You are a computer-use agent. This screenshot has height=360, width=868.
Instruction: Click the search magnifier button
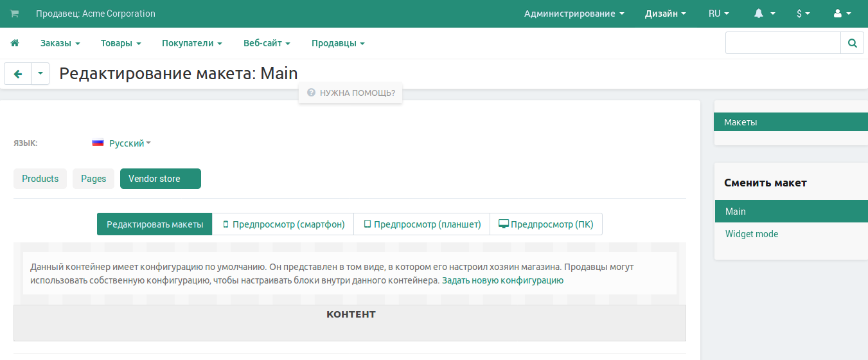[852, 43]
